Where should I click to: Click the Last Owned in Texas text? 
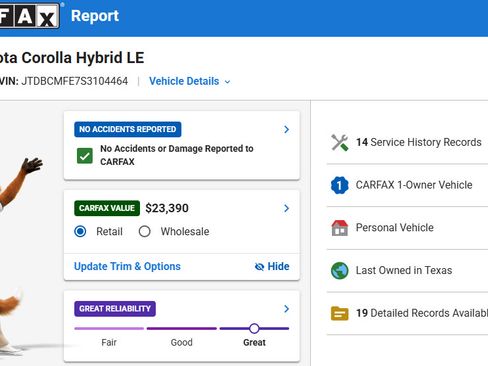(x=404, y=270)
